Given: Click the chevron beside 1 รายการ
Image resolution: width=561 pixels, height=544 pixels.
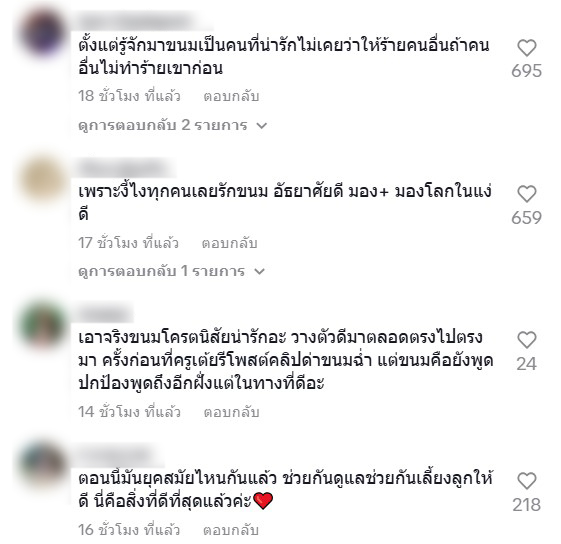Looking at the screenshot, I should tap(259, 272).
